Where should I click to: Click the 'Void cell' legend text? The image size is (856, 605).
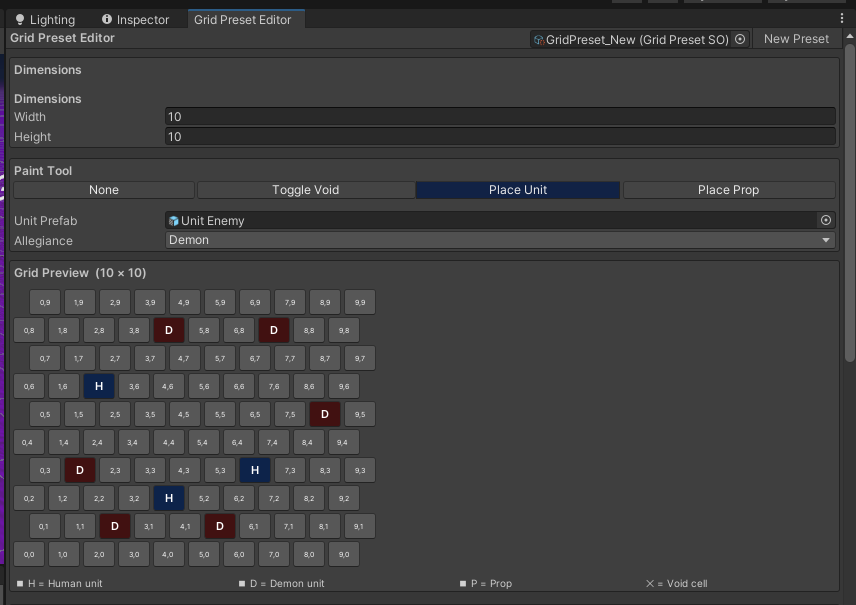(687, 583)
